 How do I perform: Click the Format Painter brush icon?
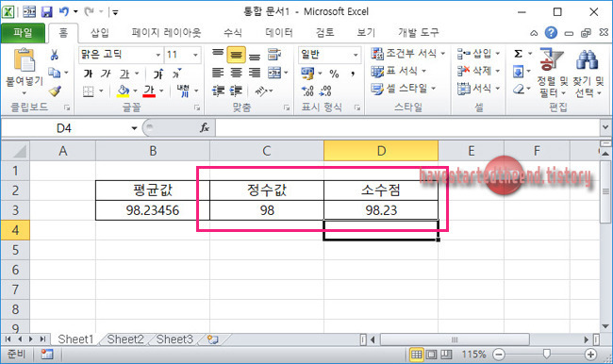pyautogui.click(x=55, y=91)
